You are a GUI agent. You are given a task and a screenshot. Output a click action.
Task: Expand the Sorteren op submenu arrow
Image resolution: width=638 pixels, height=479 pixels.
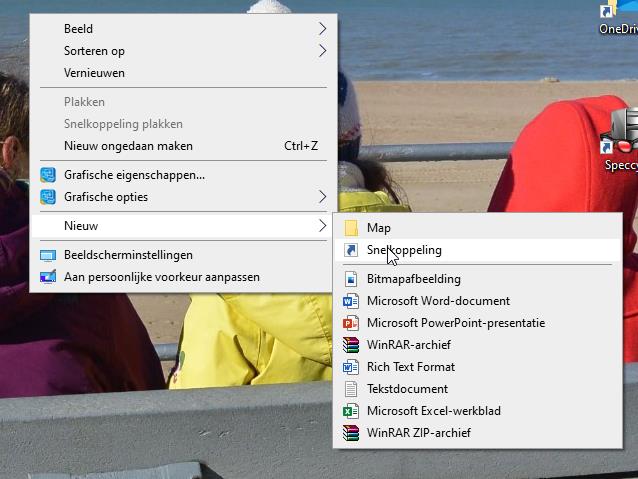(322, 51)
